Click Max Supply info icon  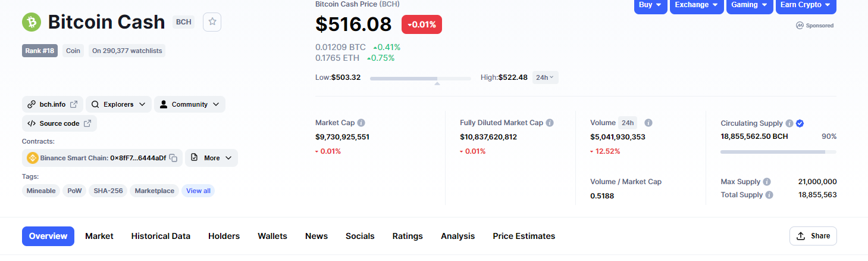point(767,182)
